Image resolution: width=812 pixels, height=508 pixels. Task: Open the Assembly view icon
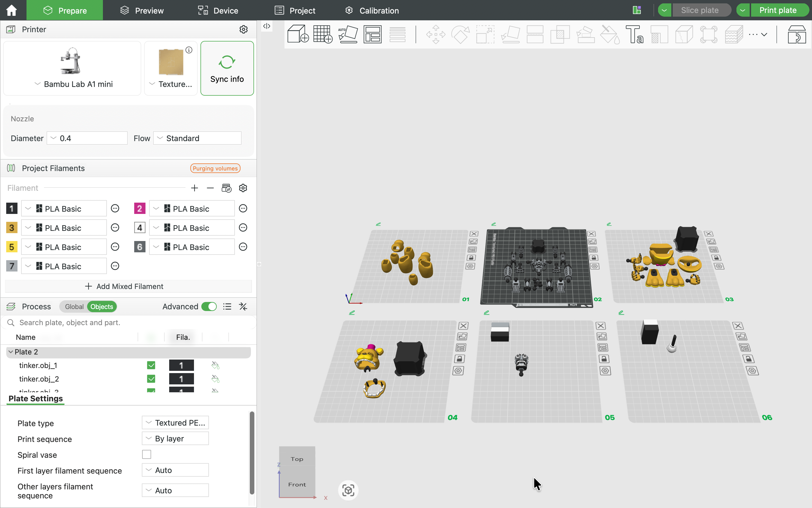pos(797,34)
